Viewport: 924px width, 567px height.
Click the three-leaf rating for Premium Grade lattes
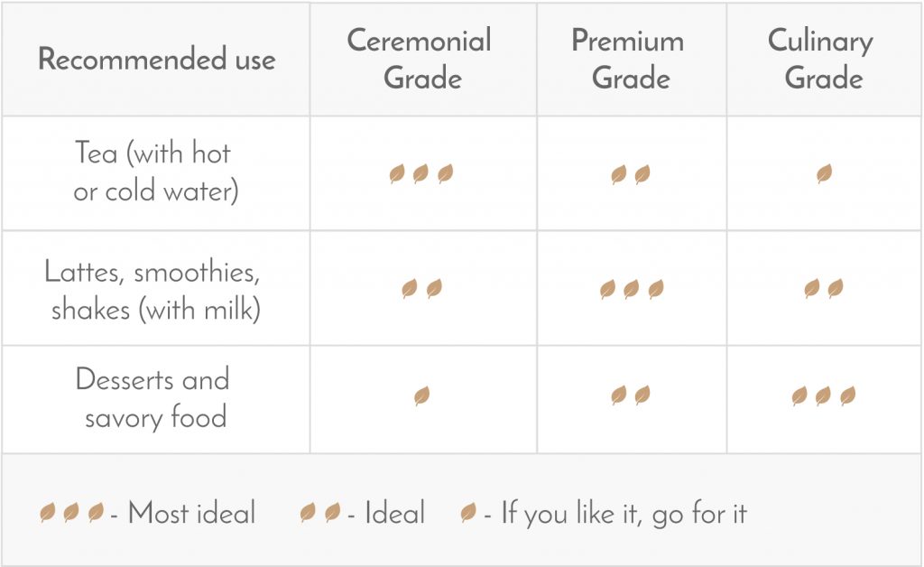pos(631,289)
